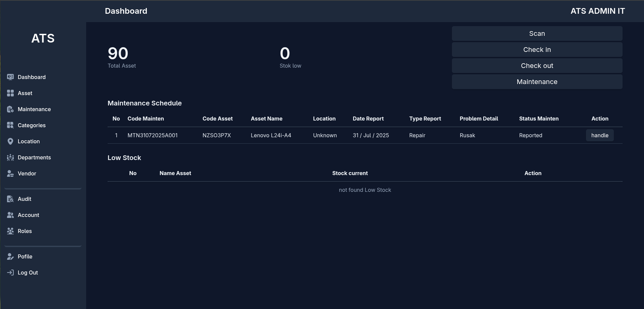Click the Maintenance action button
The height and width of the screenshot is (309, 644).
pyautogui.click(x=537, y=81)
